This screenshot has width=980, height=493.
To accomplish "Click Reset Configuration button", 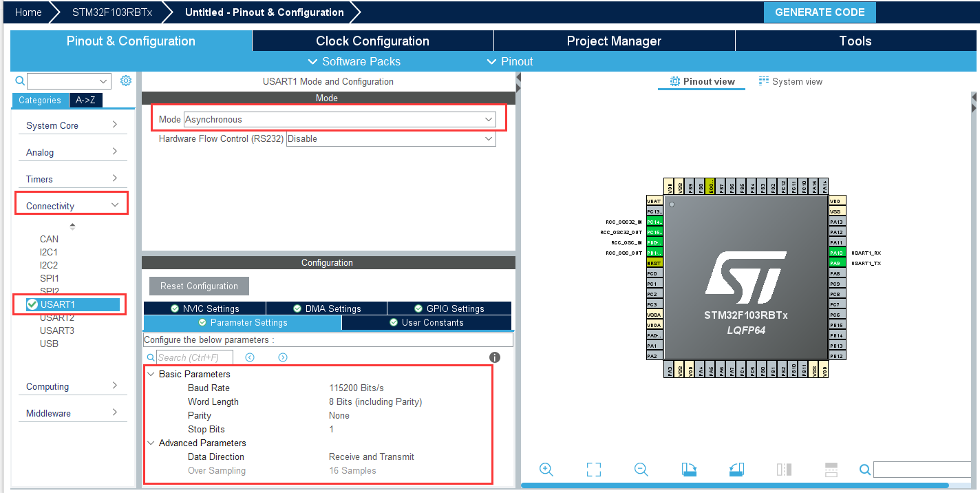I will pyautogui.click(x=199, y=286).
